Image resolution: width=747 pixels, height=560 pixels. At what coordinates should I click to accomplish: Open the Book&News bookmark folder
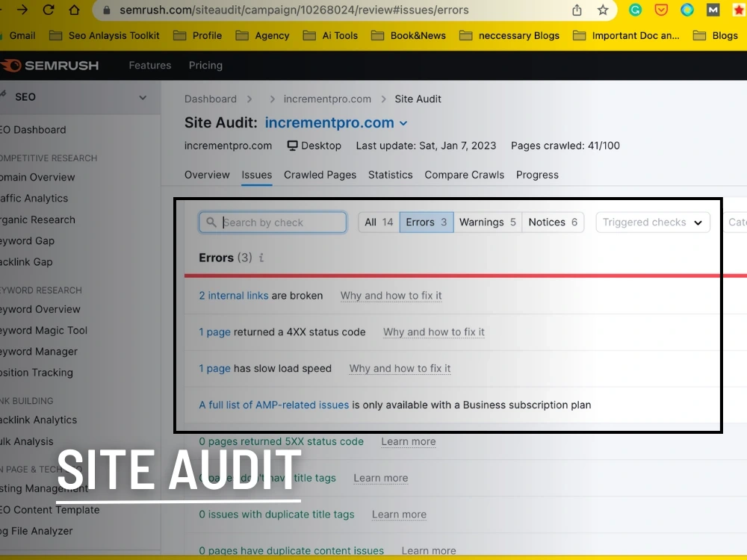click(409, 36)
